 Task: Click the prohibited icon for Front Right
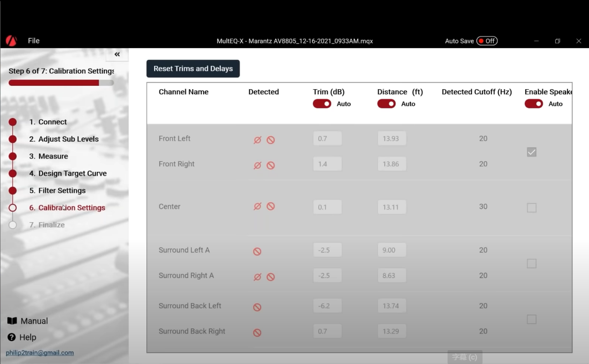tap(271, 166)
